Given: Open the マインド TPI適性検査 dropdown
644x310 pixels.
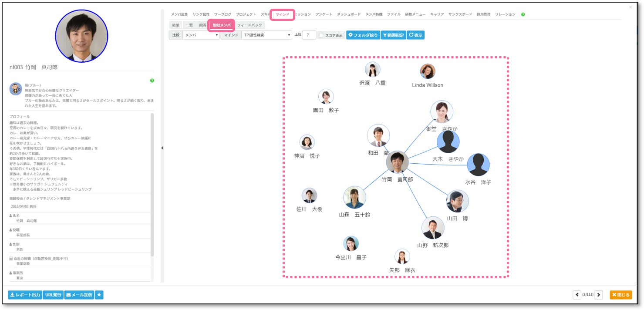Looking at the screenshot, I should [x=266, y=35].
